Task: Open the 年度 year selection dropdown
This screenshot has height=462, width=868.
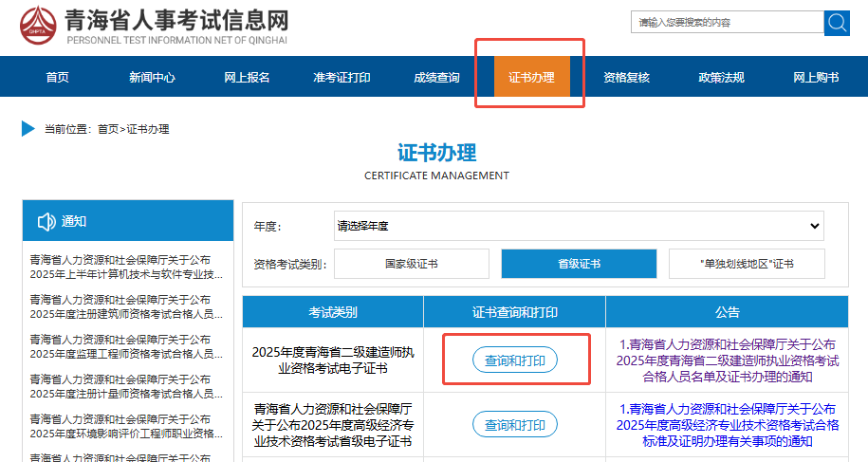Action: tap(579, 226)
